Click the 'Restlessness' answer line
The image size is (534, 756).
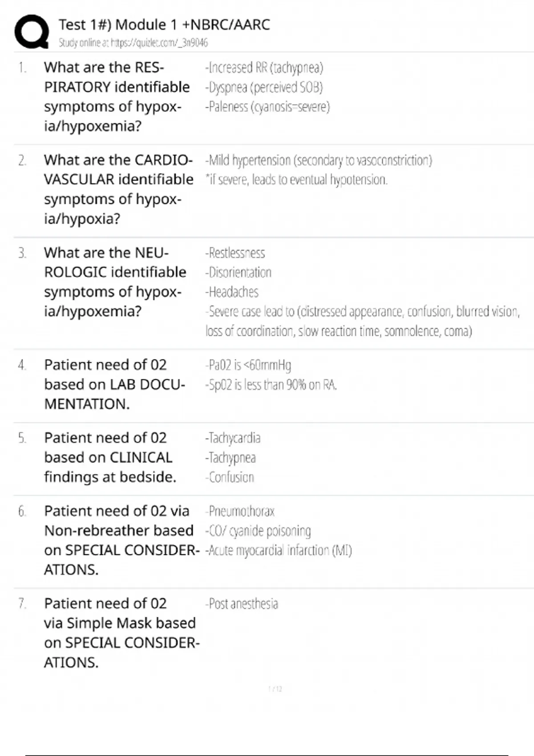tap(235, 253)
